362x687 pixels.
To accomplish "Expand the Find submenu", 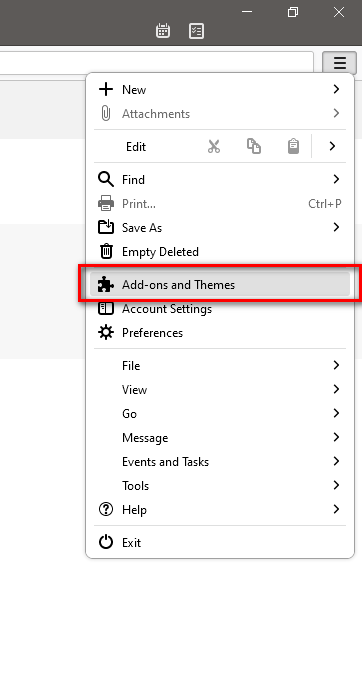I will click(x=220, y=179).
